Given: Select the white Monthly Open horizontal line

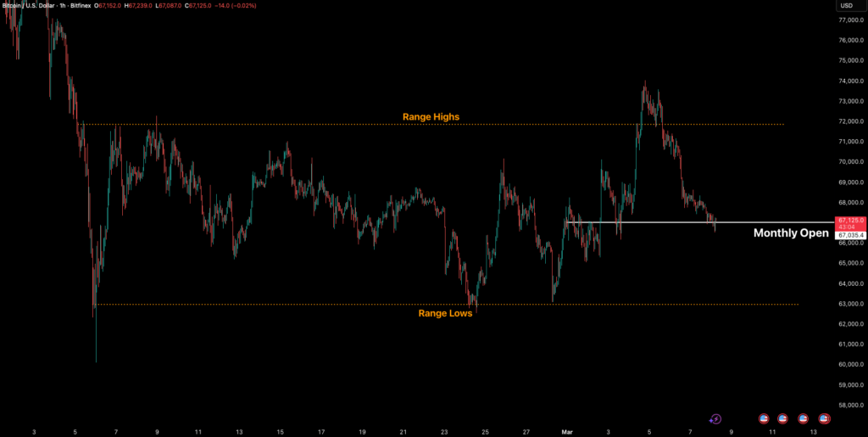Looking at the screenshot, I should [x=678, y=222].
